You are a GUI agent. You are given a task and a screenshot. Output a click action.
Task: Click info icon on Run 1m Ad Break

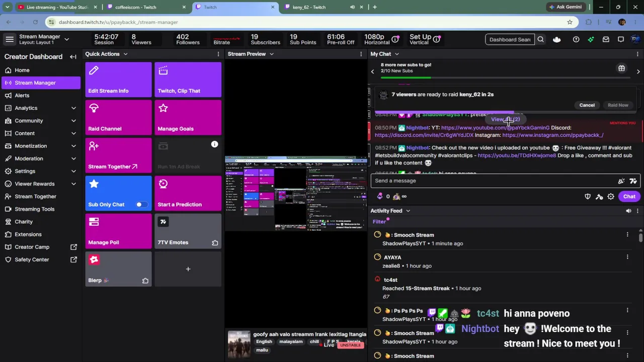(214, 145)
